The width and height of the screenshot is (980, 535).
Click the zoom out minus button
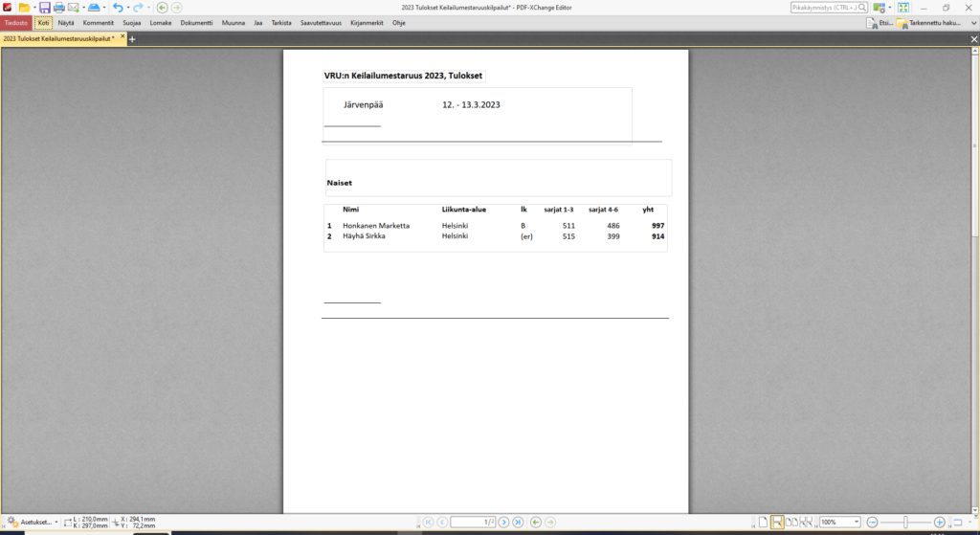872,522
